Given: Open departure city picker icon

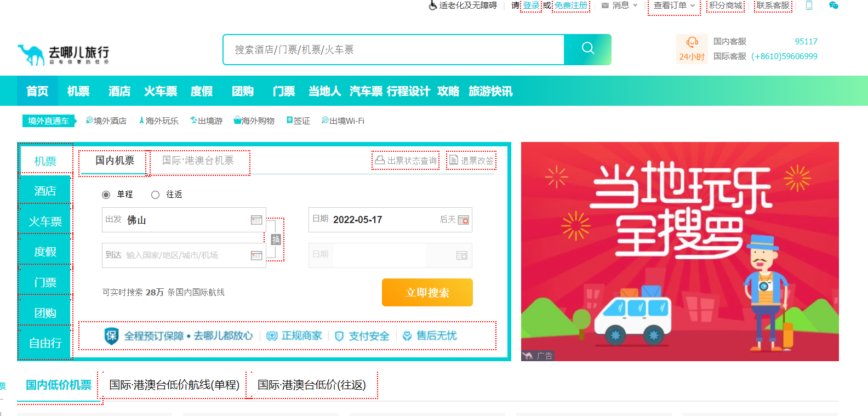Looking at the screenshot, I should click(x=256, y=220).
